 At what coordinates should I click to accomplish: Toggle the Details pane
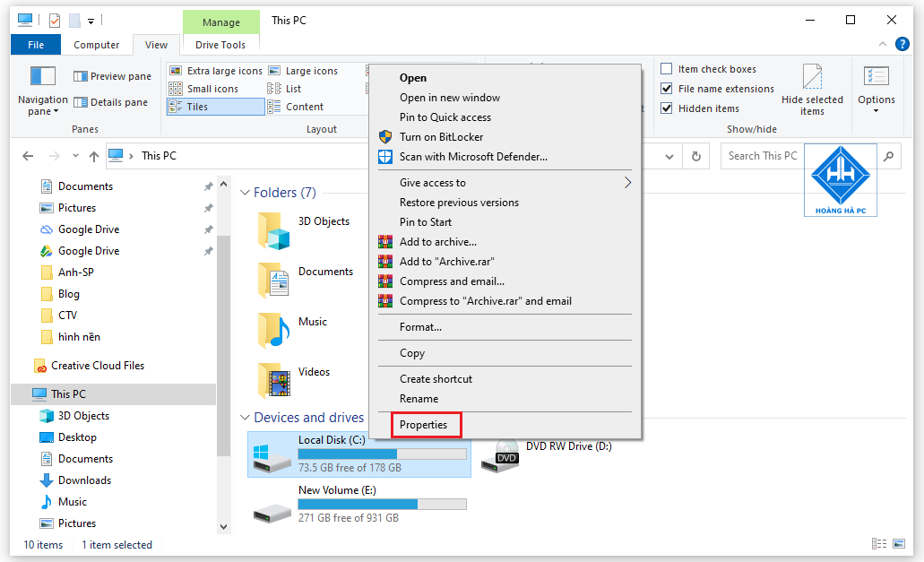pyautogui.click(x=112, y=101)
